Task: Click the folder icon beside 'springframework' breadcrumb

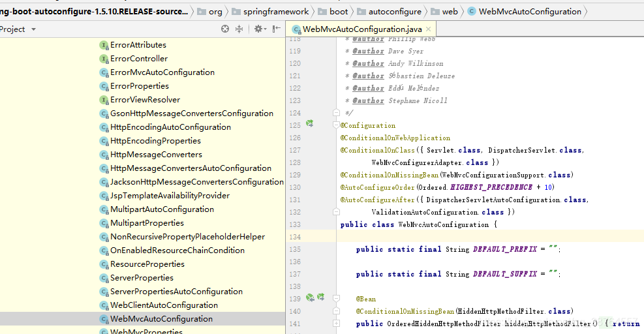Action: point(236,12)
